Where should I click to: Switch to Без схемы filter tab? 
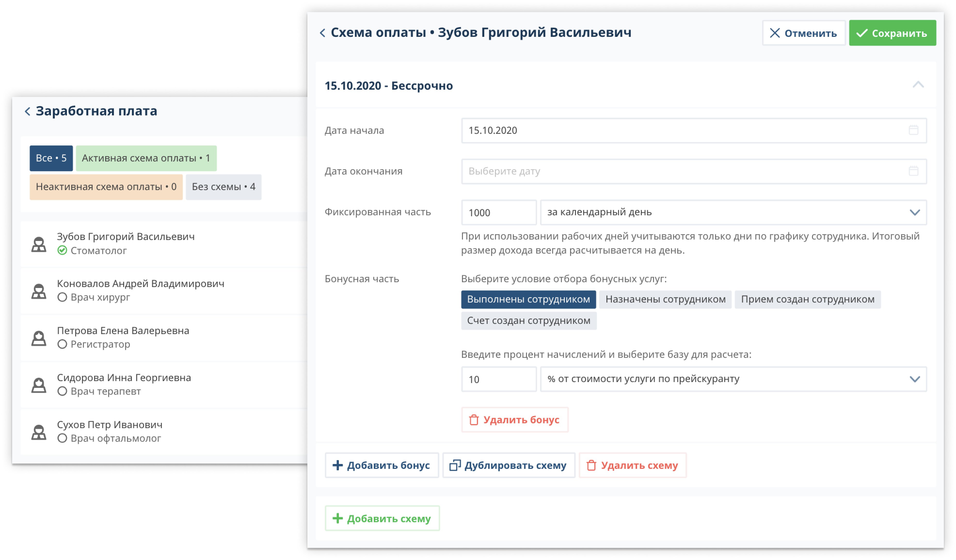coord(223,187)
